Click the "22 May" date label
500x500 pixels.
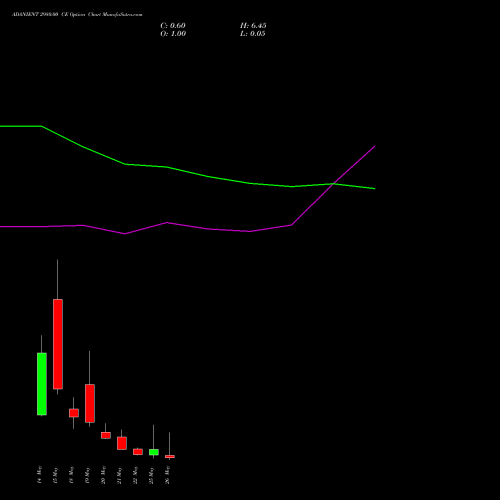pos(135,475)
